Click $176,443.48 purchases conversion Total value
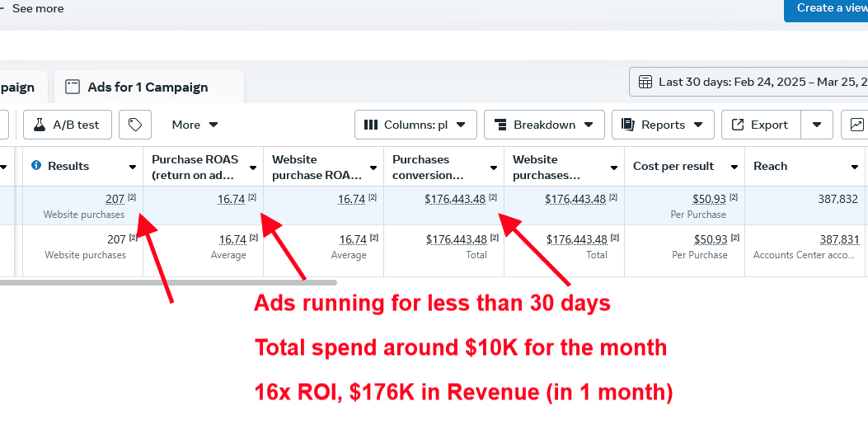The image size is (868, 425). (x=457, y=239)
